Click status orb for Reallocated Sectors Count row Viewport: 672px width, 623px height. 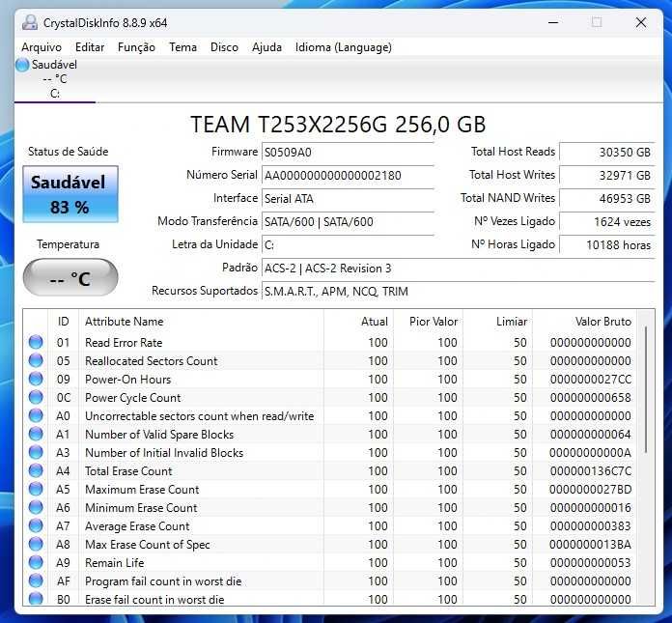tap(36, 360)
